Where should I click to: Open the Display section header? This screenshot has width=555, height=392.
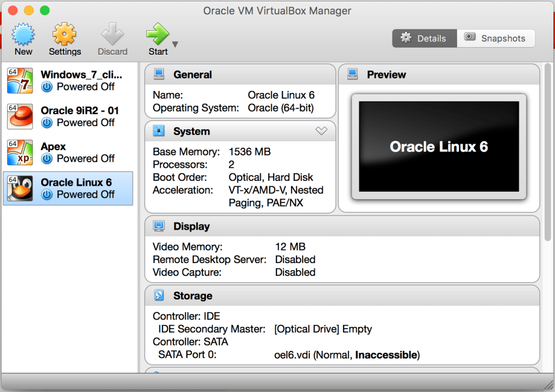click(343, 226)
